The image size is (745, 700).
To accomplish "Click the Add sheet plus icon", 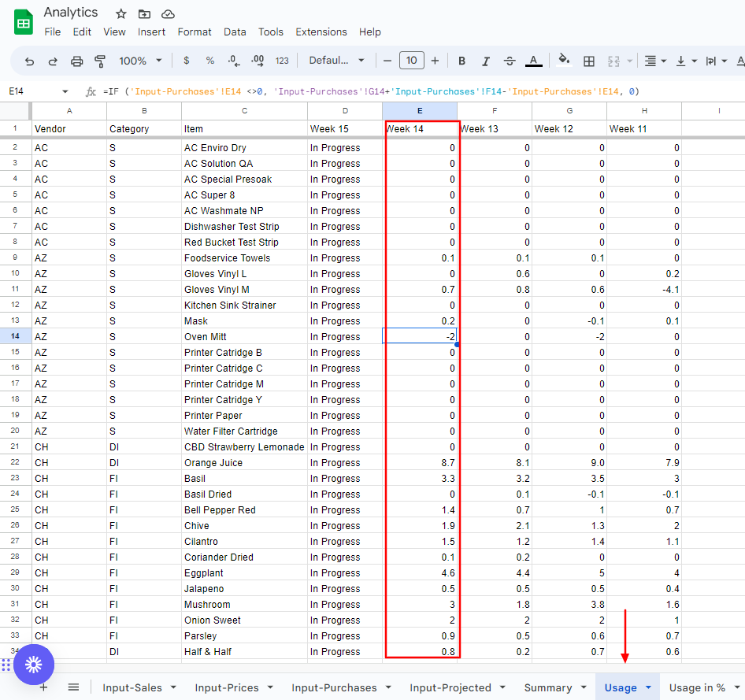I will point(43,687).
